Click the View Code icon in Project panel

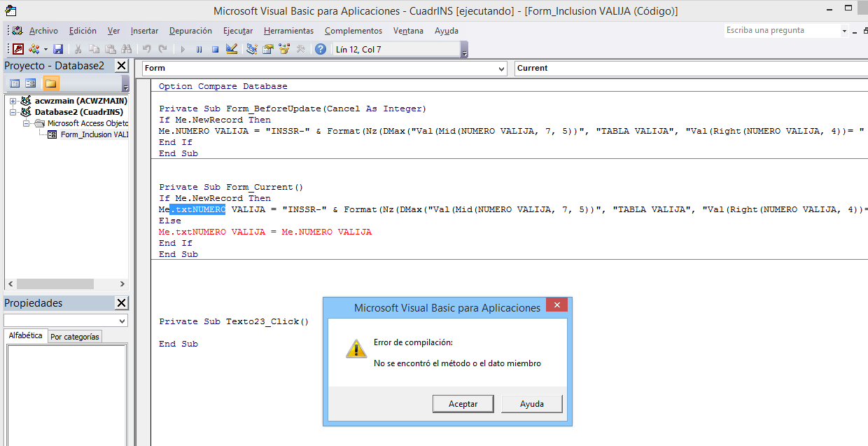tap(15, 83)
